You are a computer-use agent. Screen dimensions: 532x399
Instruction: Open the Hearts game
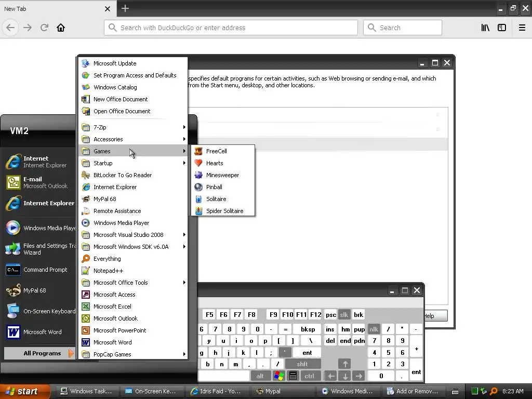(223, 163)
